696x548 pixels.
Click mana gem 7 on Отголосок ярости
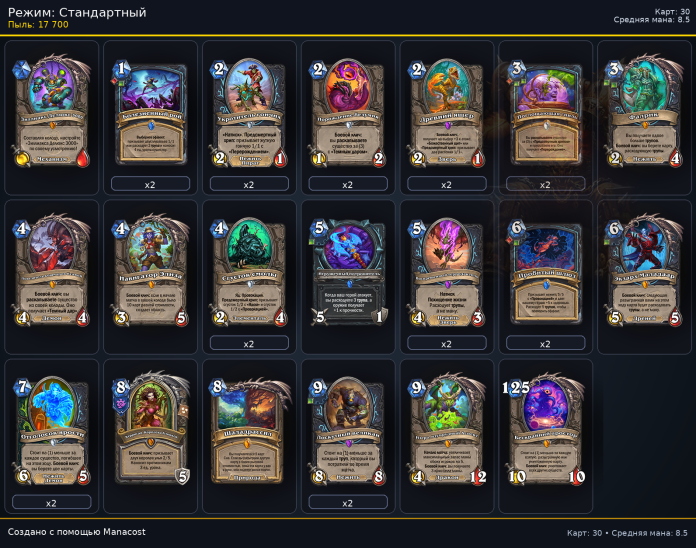point(22,386)
